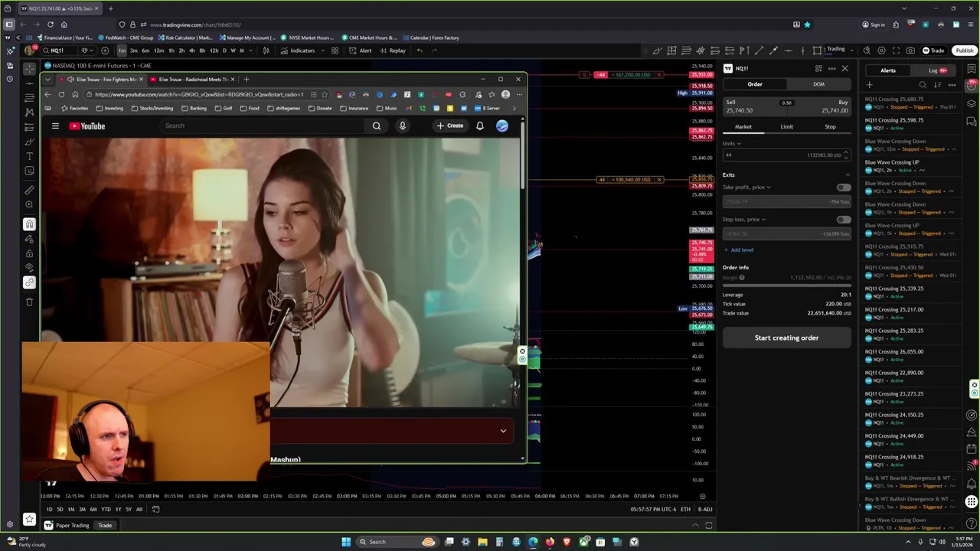This screenshot has height=551, width=980.
Task: Select the magnet mode tool in left toolbar
Action: click(29, 224)
